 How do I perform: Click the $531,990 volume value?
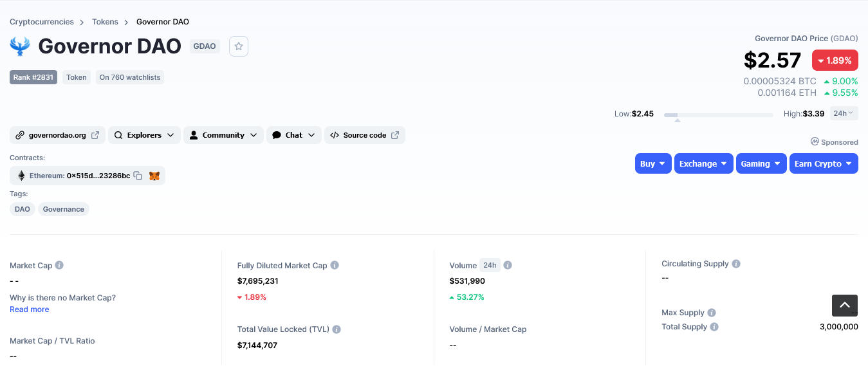click(x=468, y=281)
